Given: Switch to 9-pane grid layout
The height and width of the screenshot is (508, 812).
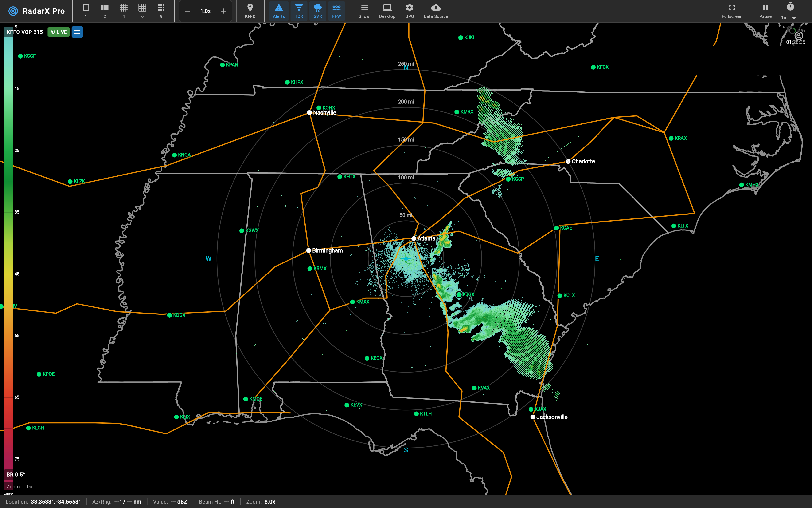Looking at the screenshot, I should pos(161,11).
